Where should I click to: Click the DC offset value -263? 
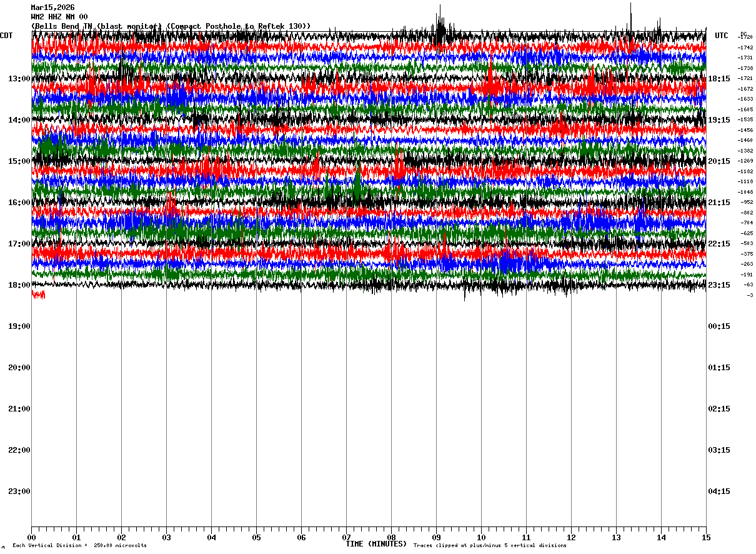(x=746, y=264)
